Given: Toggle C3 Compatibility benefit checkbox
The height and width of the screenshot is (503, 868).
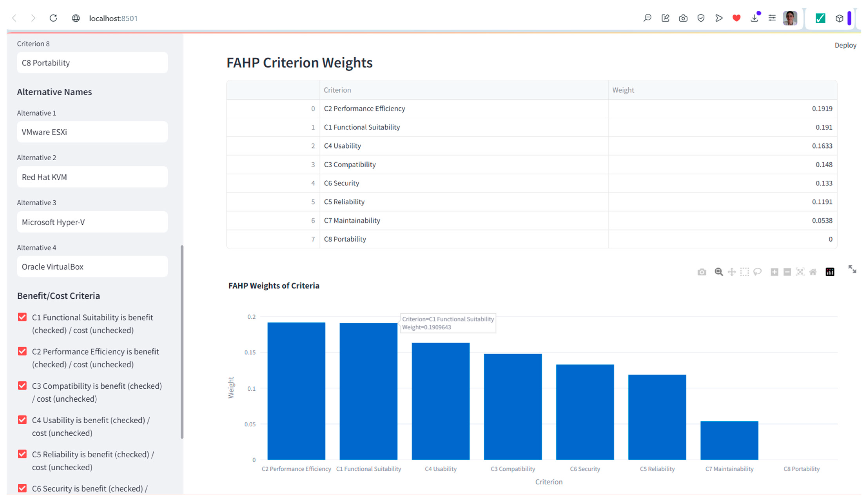Looking at the screenshot, I should point(22,386).
